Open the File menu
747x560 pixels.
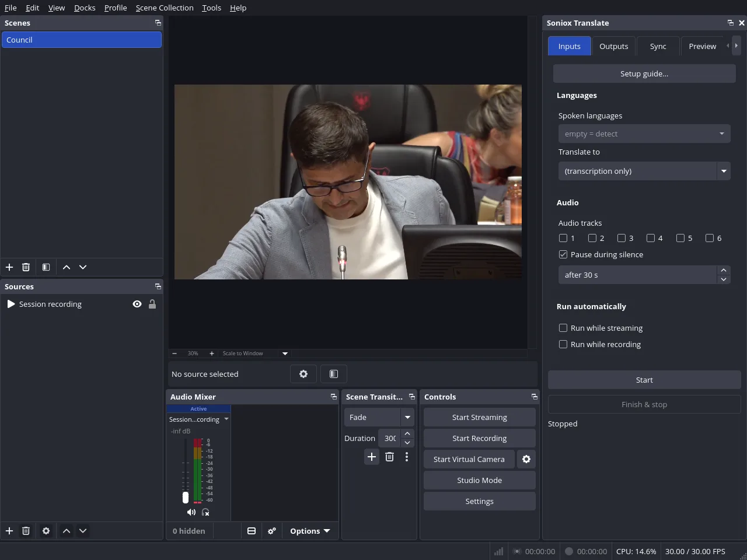tap(11, 8)
